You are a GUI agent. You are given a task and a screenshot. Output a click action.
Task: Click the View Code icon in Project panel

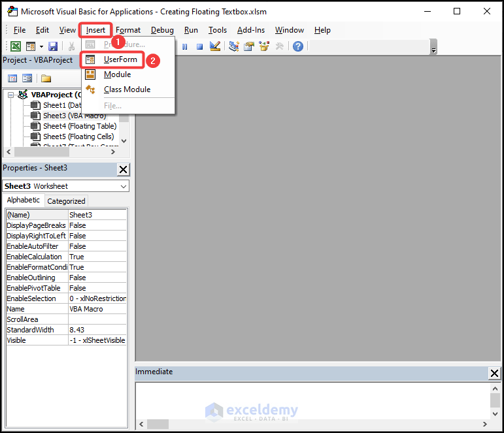12,78
